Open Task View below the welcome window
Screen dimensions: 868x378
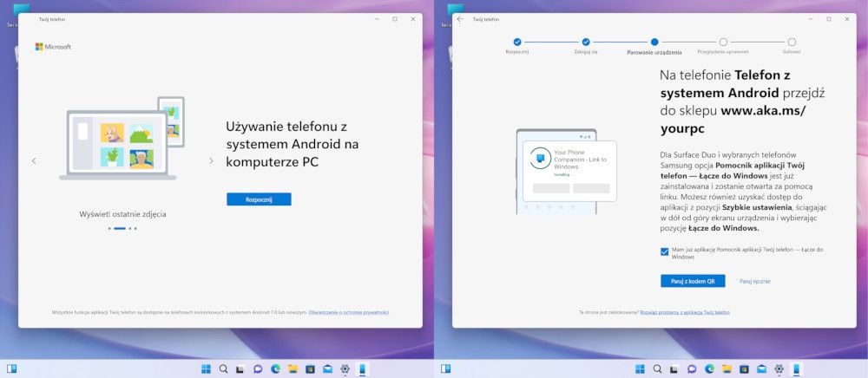tap(240, 369)
